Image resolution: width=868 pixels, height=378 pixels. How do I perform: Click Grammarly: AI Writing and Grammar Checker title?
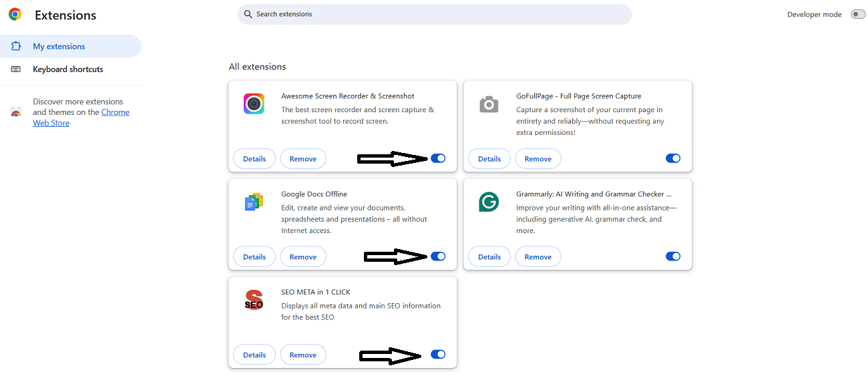click(594, 194)
